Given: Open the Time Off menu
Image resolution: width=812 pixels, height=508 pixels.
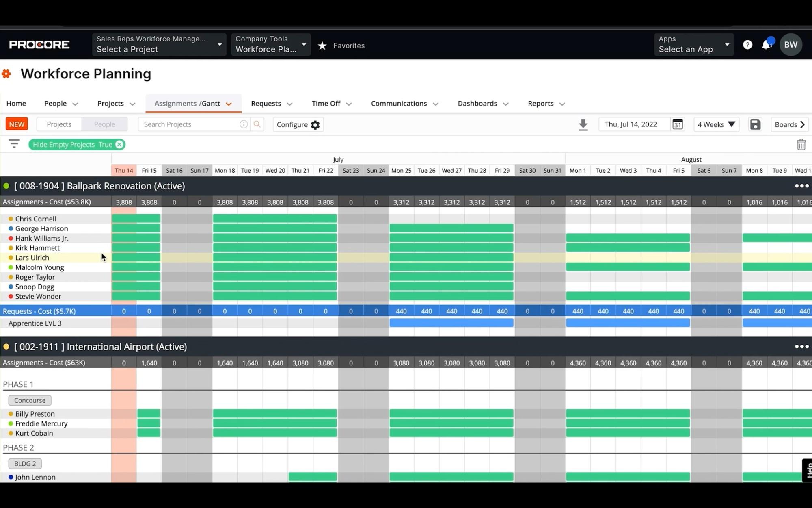Looking at the screenshot, I should 331,104.
